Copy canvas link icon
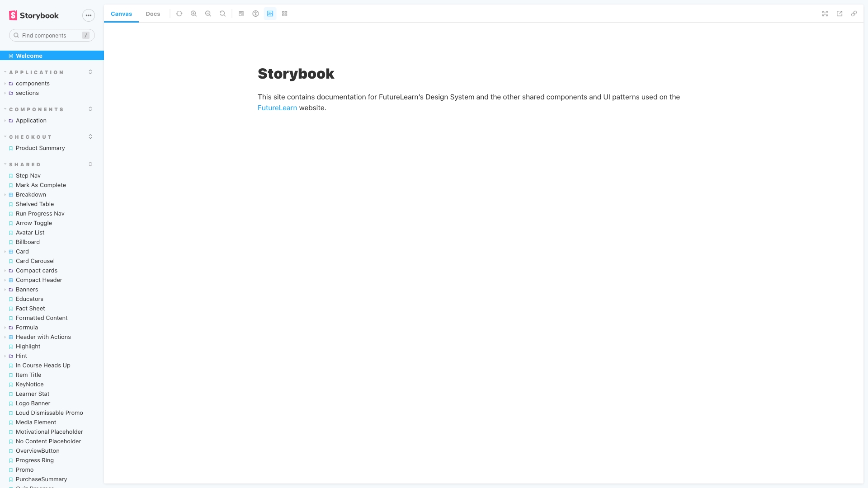Viewport: 868px width, 488px height. tap(854, 14)
